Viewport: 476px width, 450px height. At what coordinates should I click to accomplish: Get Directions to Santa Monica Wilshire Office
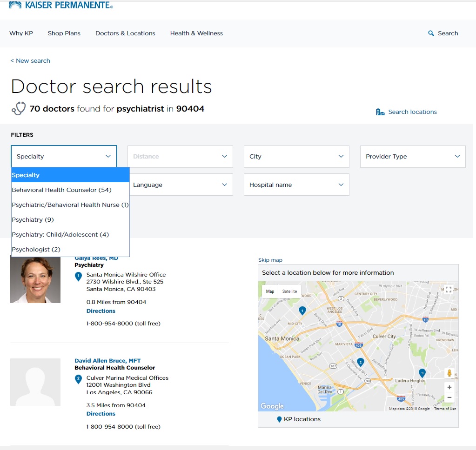click(101, 311)
